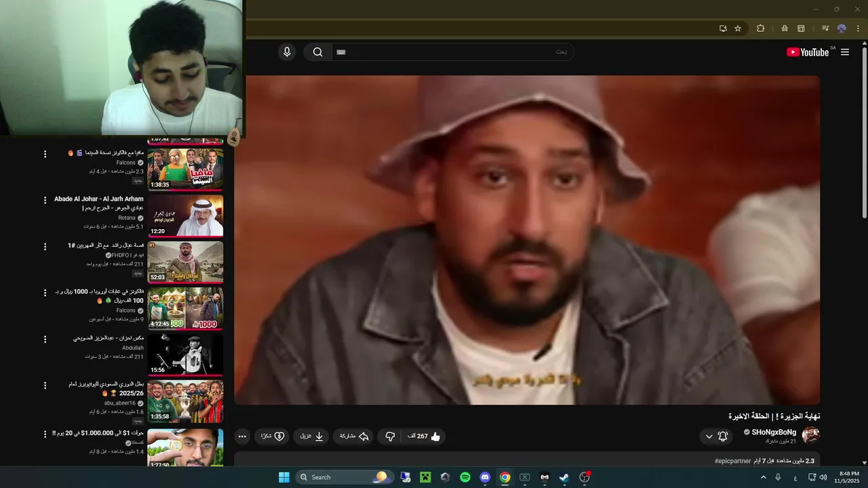
Task: Open more actions ellipsis under the video
Action: pos(243,436)
